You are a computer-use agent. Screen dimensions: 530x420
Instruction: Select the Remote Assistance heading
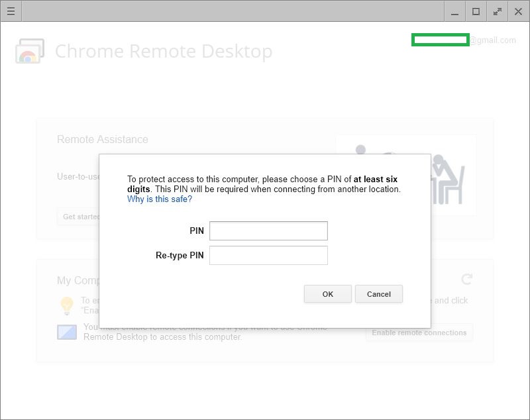click(x=103, y=139)
